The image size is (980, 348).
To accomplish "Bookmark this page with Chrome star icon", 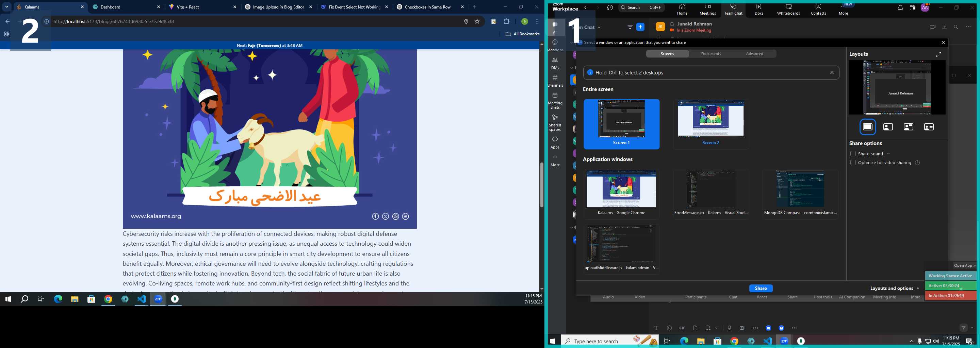I will click(x=477, y=22).
